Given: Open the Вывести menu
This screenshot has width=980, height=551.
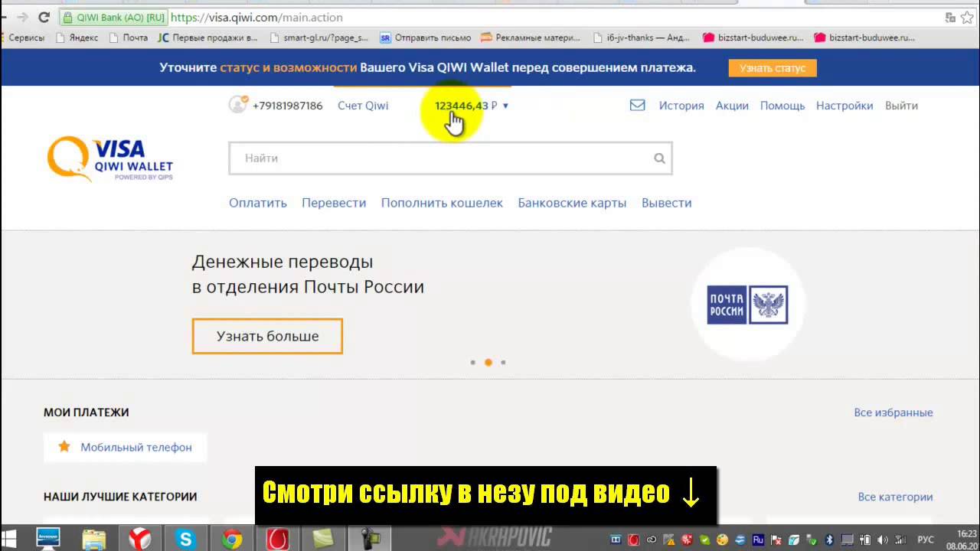Looking at the screenshot, I should pos(666,203).
